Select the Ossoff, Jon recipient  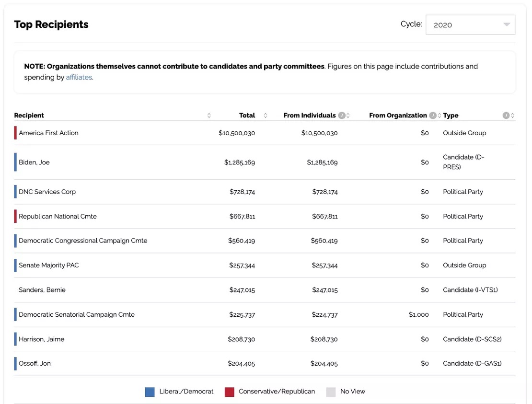coord(35,363)
